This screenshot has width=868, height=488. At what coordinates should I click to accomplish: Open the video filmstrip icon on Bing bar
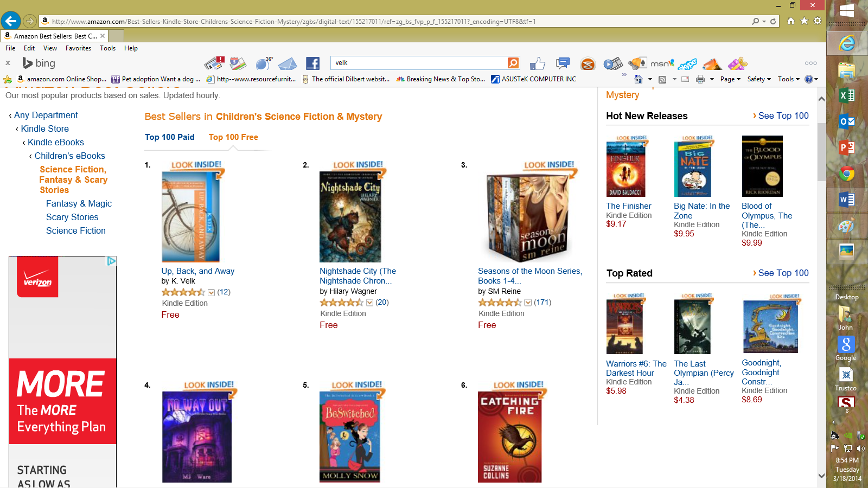click(613, 63)
